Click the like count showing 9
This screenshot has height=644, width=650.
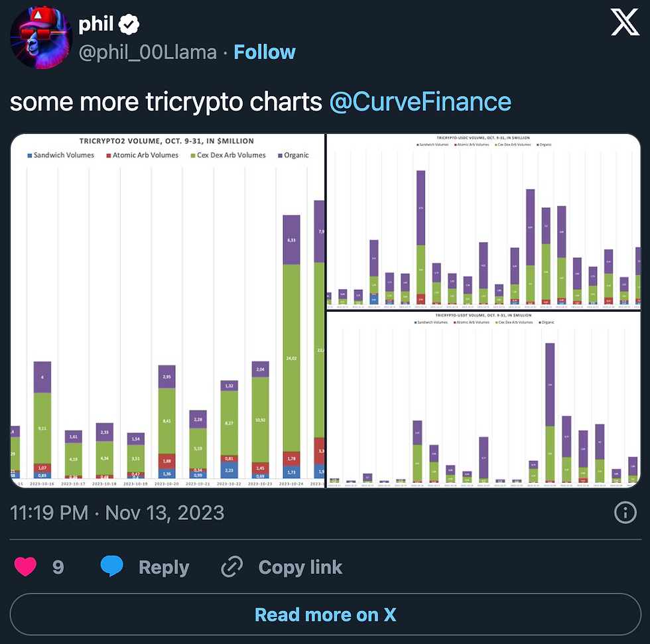[58, 566]
